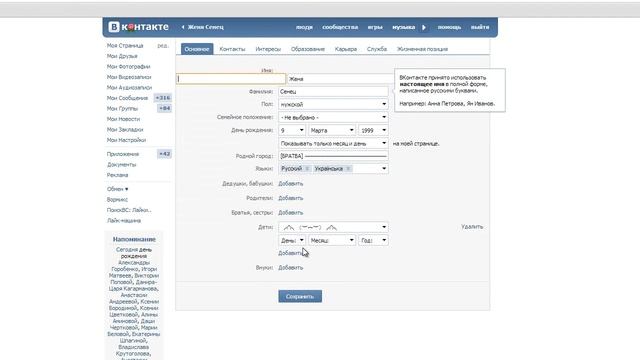
Task: Open Мои Новости in sidebar
Action: click(123, 119)
